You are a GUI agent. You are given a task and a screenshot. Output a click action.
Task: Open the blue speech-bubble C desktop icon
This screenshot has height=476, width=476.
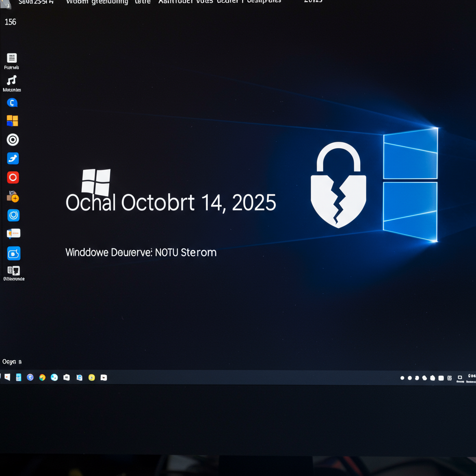click(12, 103)
